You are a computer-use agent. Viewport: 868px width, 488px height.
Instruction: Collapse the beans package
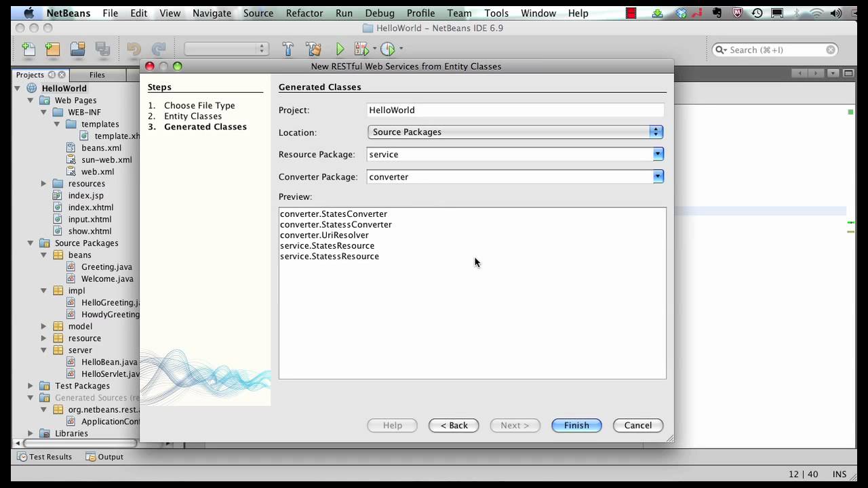click(x=44, y=255)
